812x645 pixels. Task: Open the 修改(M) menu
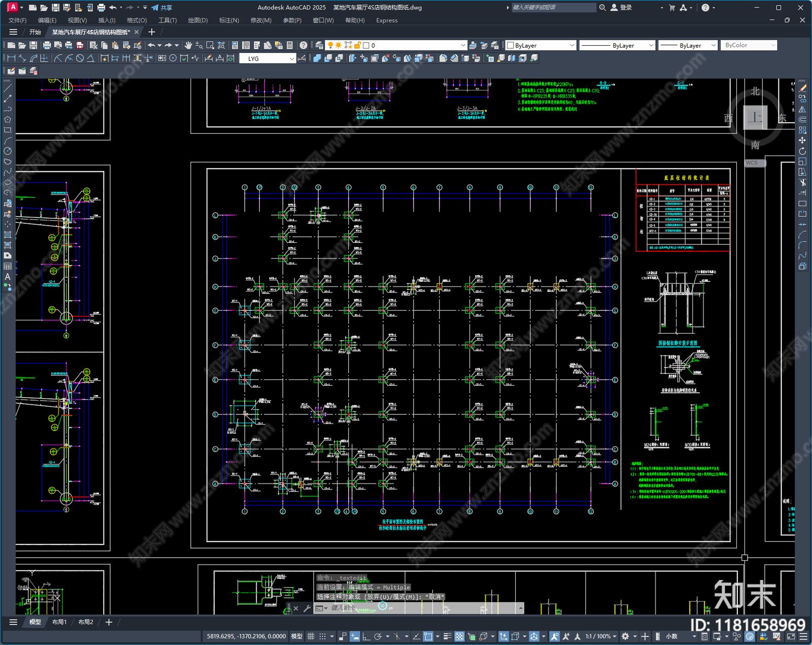point(261,20)
